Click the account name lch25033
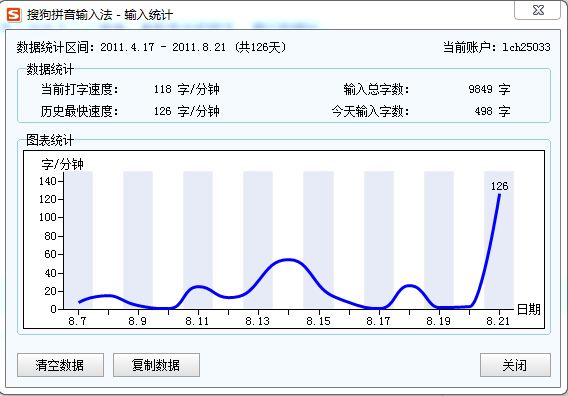This screenshot has height=396, width=568. (526, 47)
